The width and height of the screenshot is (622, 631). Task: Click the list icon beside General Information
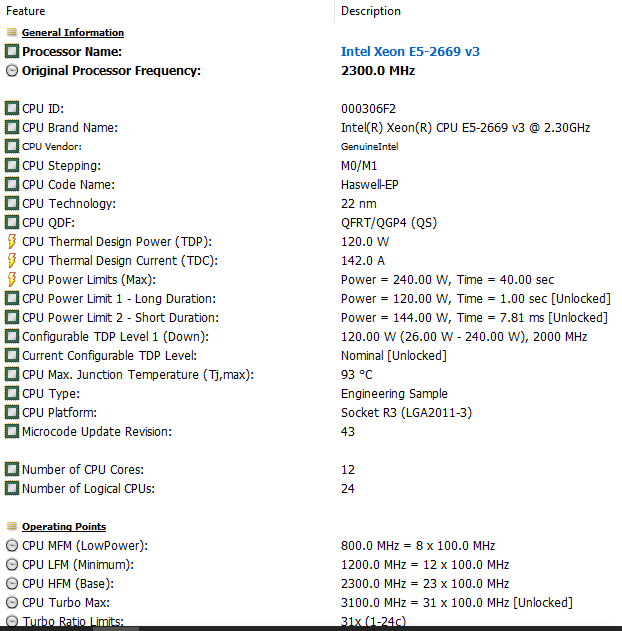(x=12, y=32)
